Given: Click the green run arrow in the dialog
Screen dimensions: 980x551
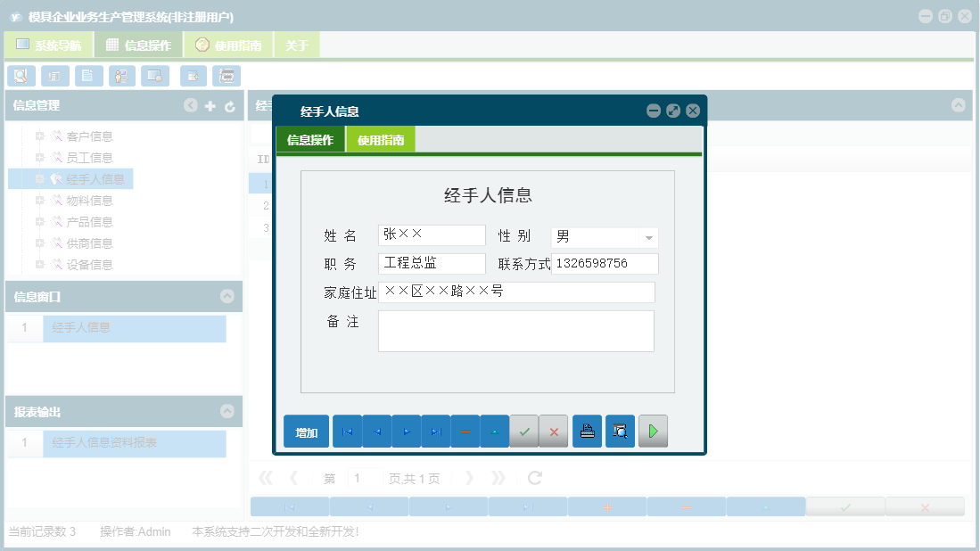Looking at the screenshot, I should click(653, 431).
